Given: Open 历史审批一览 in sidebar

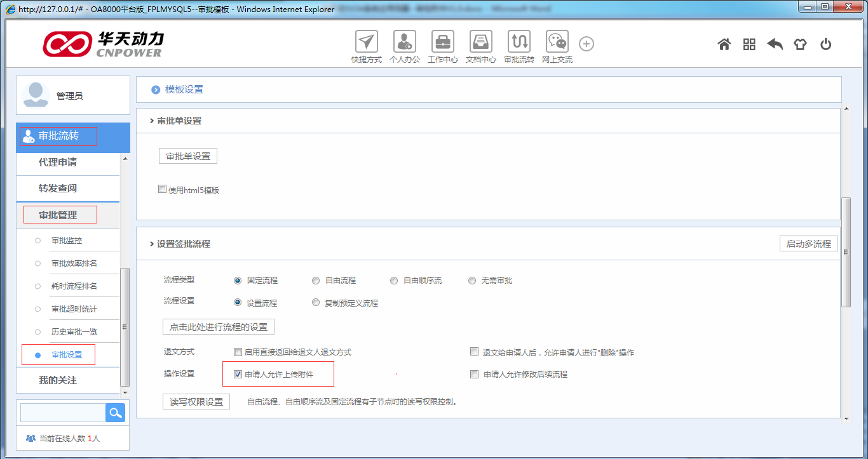Looking at the screenshot, I should tap(74, 332).
